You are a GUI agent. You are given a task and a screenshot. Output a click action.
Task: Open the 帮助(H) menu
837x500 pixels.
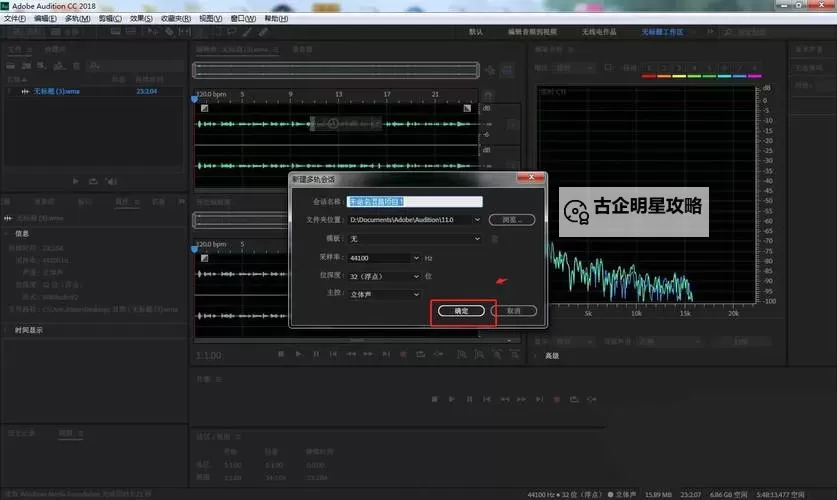pos(276,19)
